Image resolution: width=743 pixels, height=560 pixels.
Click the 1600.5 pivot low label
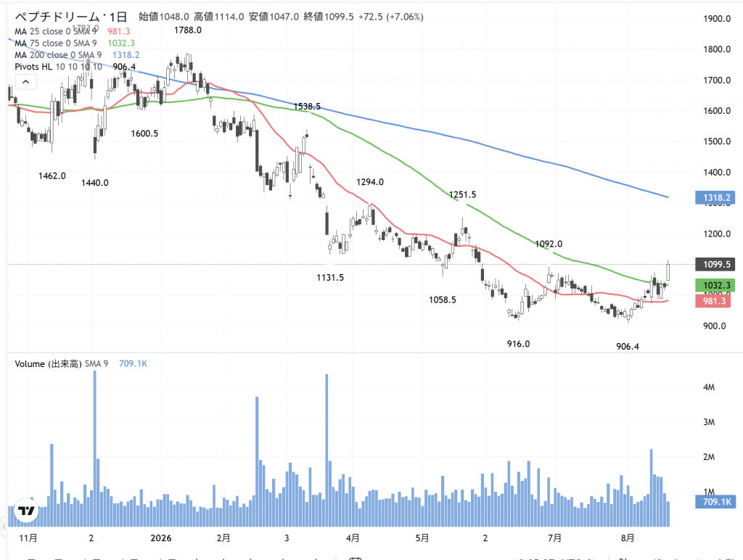pyautogui.click(x=144, y=133)
